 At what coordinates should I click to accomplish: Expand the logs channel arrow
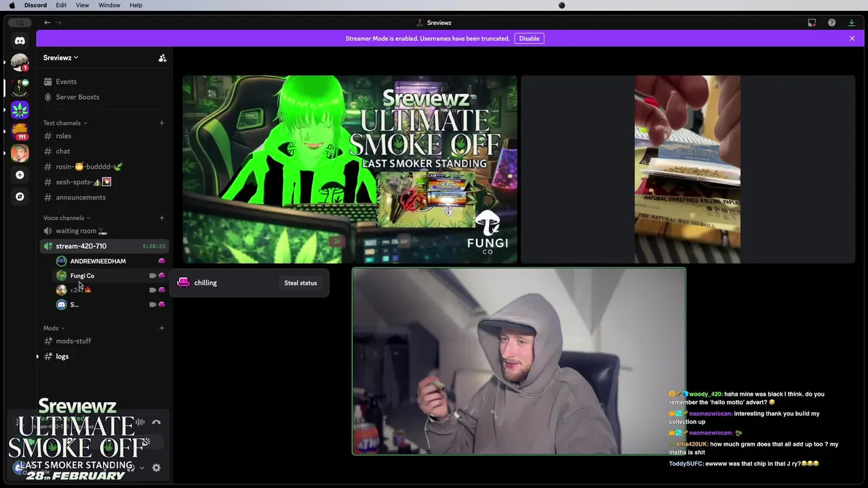click(x=37, y=357)
